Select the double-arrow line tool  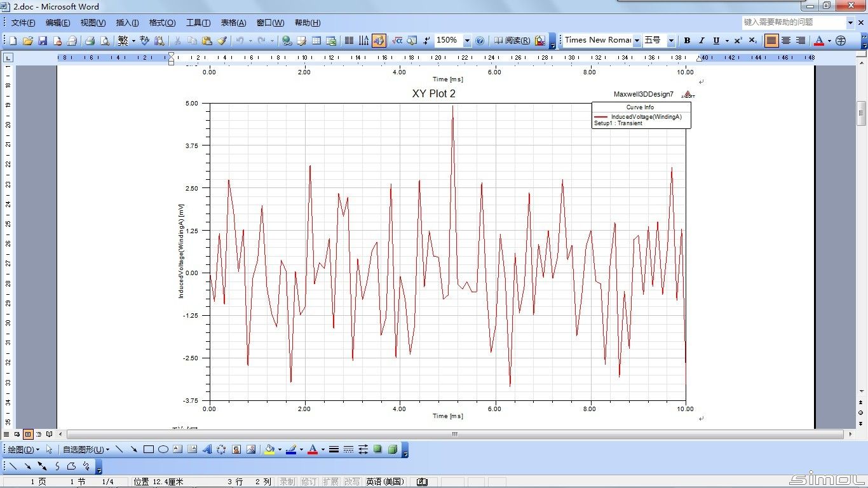tap(43, 466)
